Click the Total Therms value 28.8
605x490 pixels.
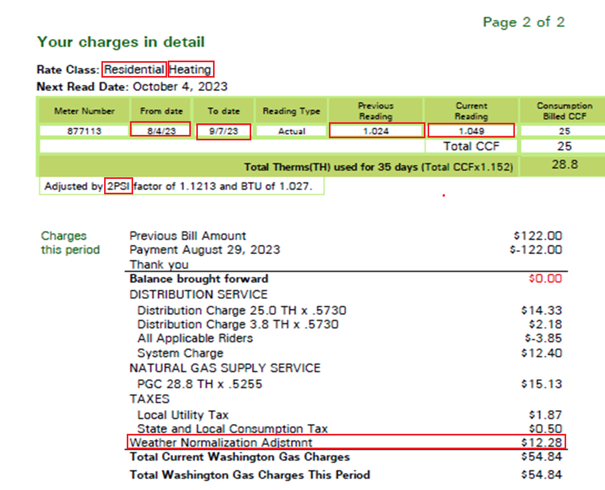[x=564, y=165]
